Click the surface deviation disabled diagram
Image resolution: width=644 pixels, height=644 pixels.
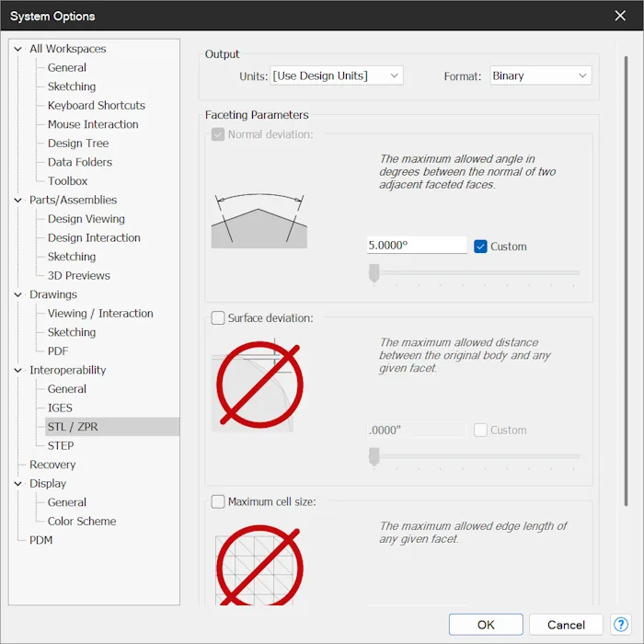point(259,385)
